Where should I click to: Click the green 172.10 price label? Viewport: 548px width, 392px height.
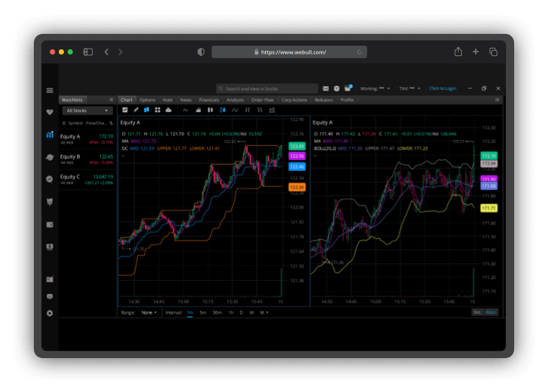[x=488, y=155]
